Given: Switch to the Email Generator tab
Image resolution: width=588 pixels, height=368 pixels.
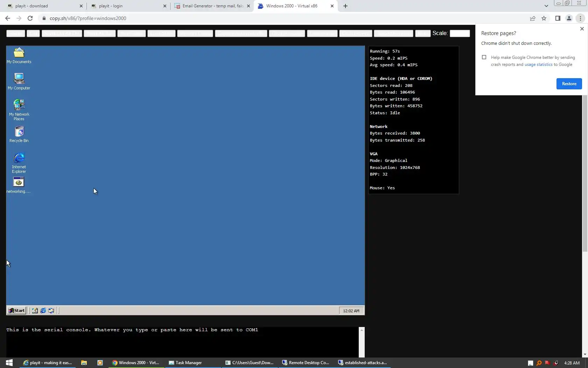Looking at the screenshot, I should [212, 6].
